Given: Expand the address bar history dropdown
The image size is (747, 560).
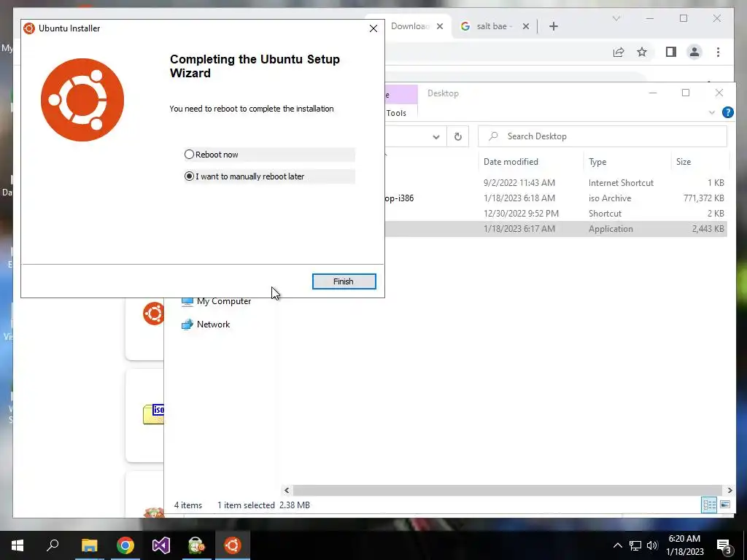Looking at the screenshot, I should (x=436, y=136).
